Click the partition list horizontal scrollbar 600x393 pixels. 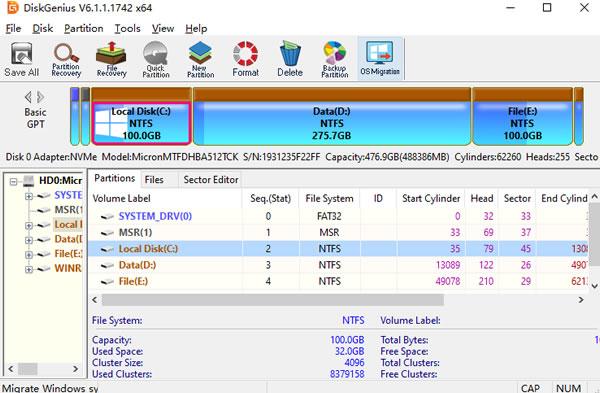tap(273, 300)
